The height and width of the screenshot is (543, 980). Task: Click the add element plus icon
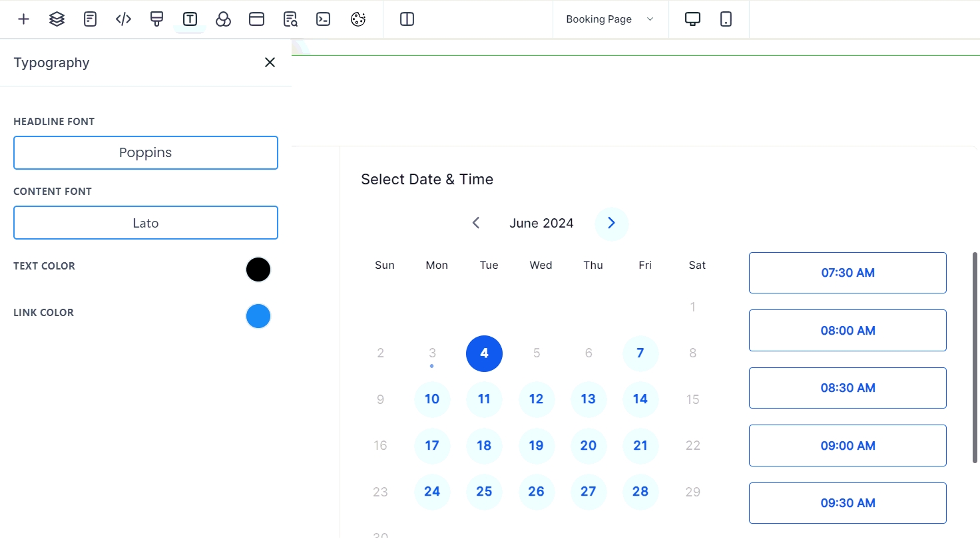(23, 19)
